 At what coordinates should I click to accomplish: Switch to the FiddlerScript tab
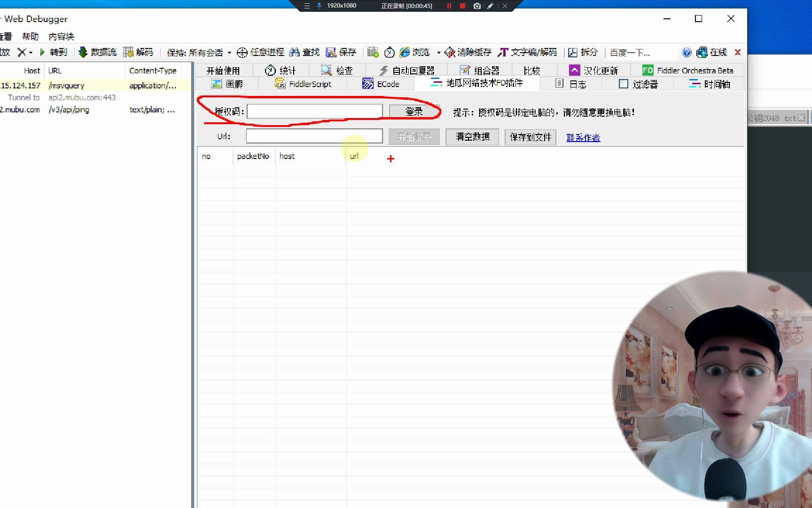303,84
